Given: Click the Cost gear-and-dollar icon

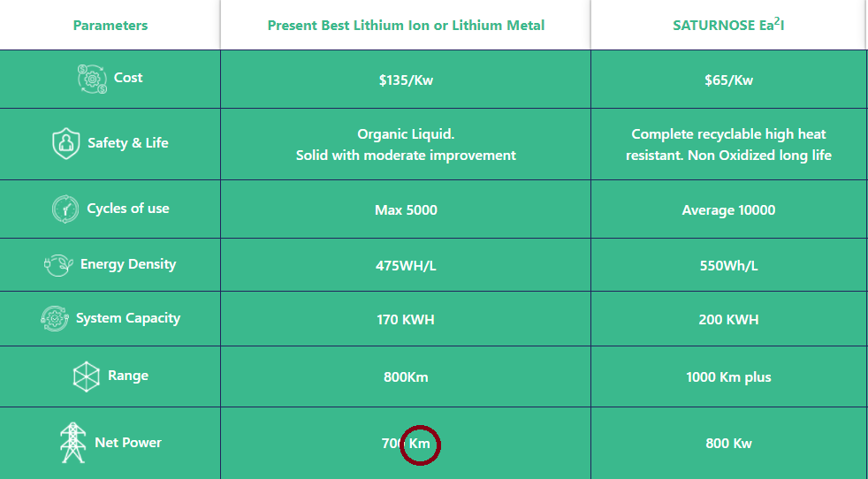Looking at the screenshot, I should pyautogui.click(x=92, y=80).
